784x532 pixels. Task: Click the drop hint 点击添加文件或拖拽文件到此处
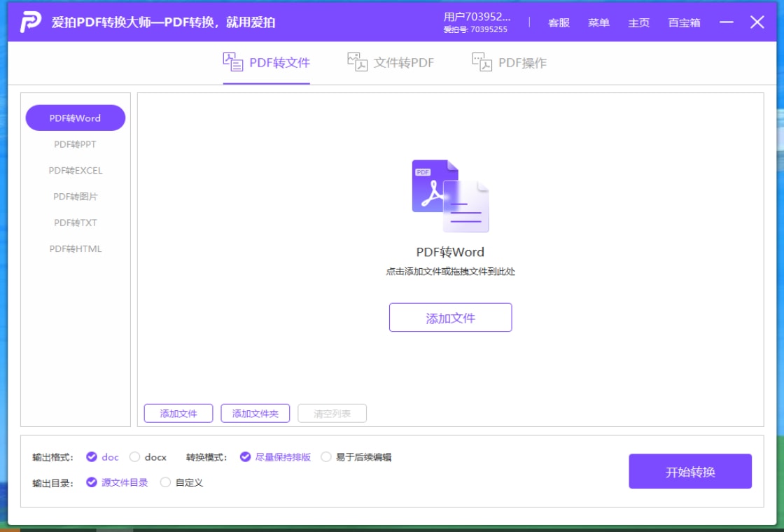pos(451,272)
